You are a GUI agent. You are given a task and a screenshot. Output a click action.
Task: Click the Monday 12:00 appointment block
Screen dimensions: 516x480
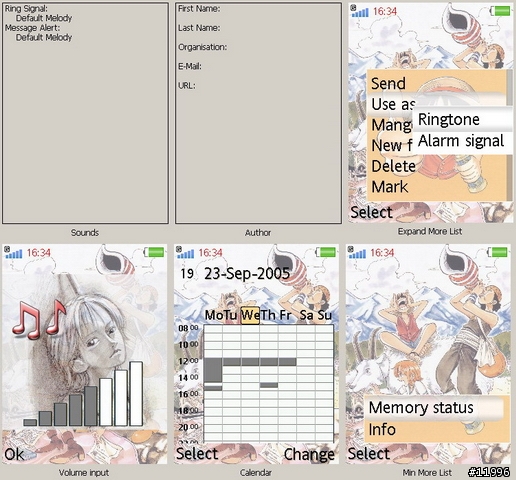pyautogui.click(x=213, y=370)
